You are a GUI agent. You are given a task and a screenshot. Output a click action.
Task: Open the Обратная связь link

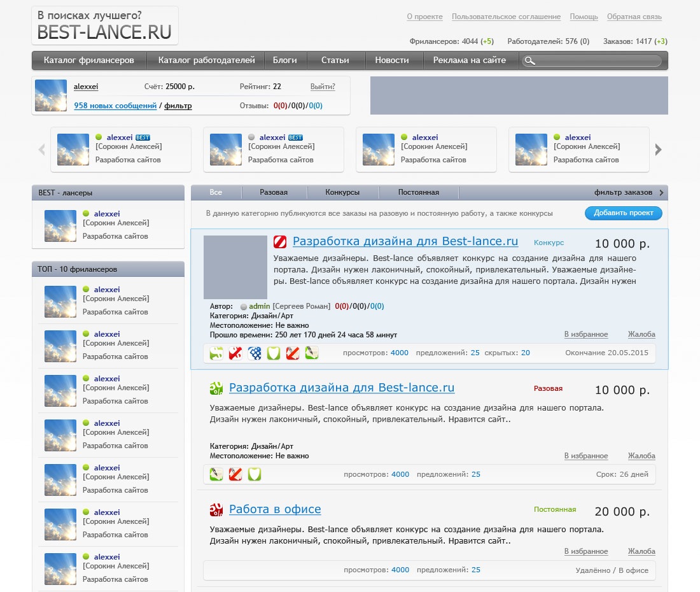[634, 17]
